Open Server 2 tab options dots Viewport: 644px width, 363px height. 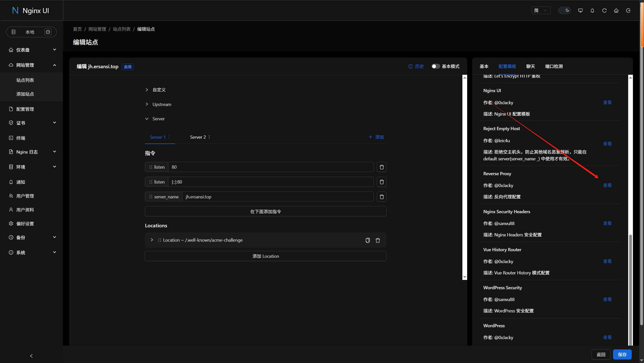pos(209,137)
